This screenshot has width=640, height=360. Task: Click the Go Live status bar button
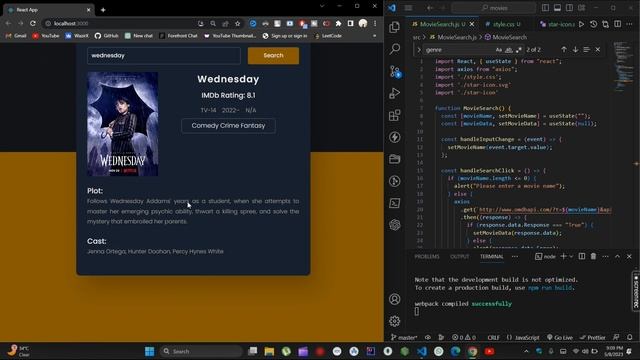coord(560,338)
